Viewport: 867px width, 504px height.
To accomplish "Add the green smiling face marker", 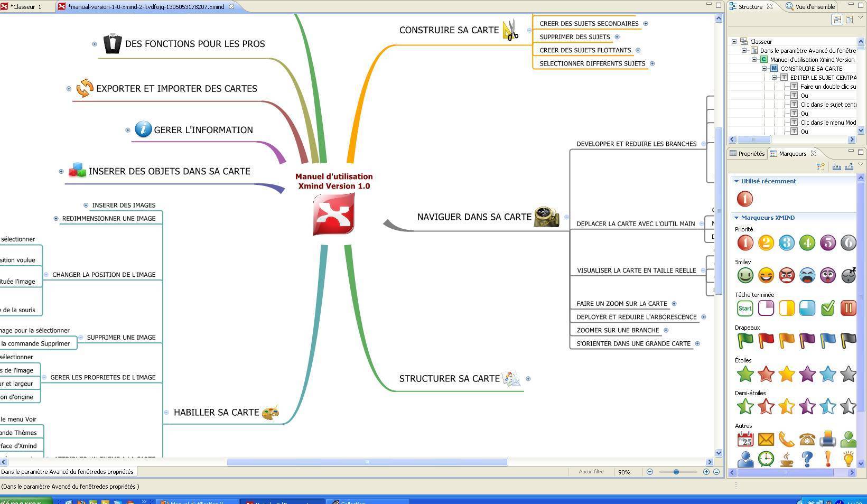I will pyautogui.click(x=745, y=275).
